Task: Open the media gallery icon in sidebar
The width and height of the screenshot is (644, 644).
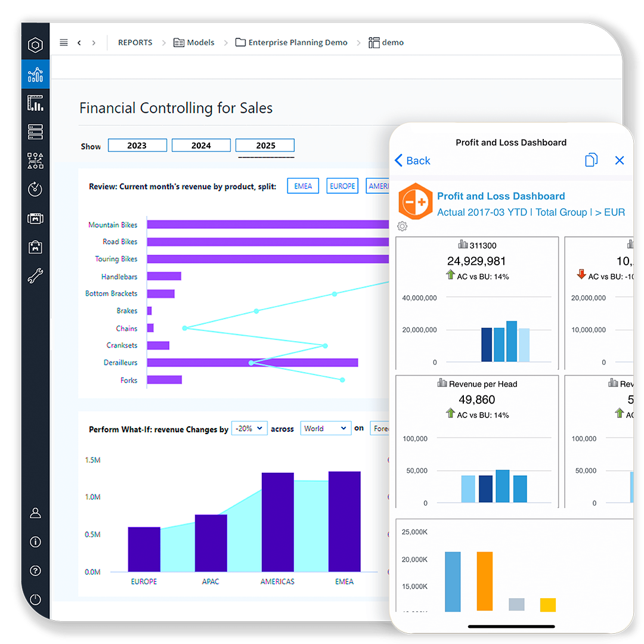Action: click(x=35, y=218)
